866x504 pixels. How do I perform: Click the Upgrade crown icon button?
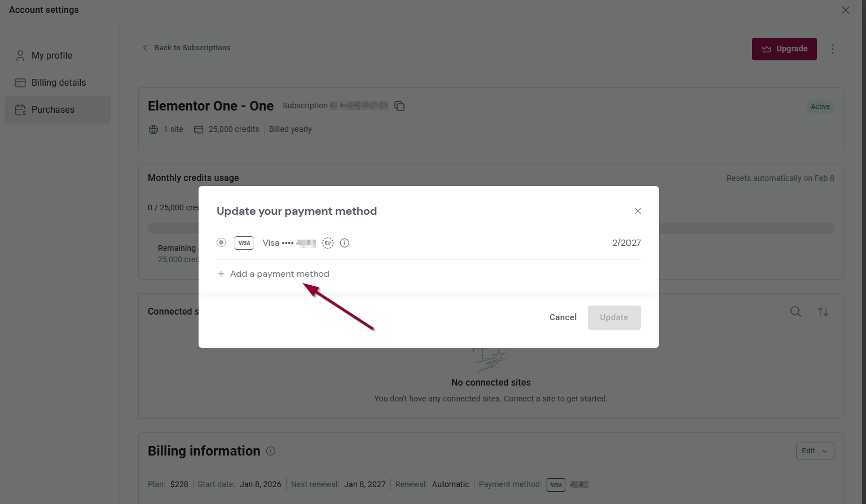pos(767,48)
